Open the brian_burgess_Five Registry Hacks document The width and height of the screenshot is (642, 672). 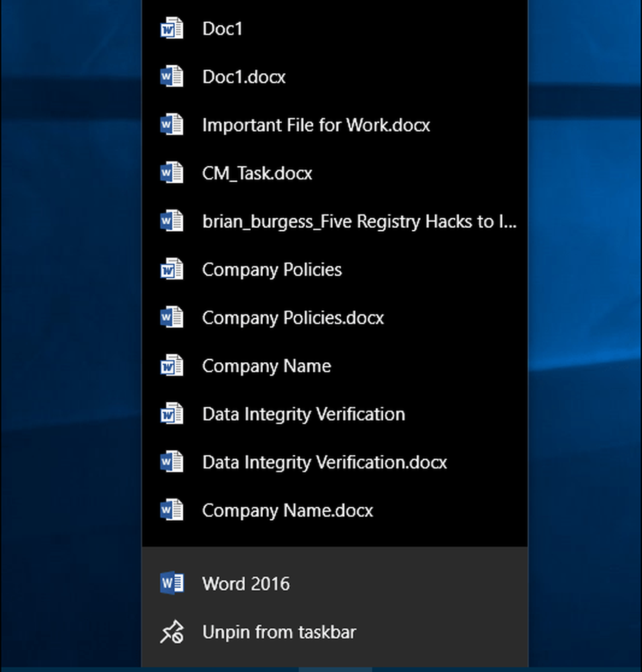pyautogui.click(x=360, y=221)
